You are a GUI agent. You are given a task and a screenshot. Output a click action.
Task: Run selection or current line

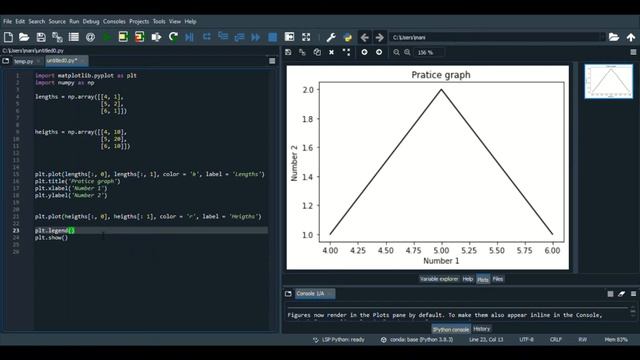point(156,37)
